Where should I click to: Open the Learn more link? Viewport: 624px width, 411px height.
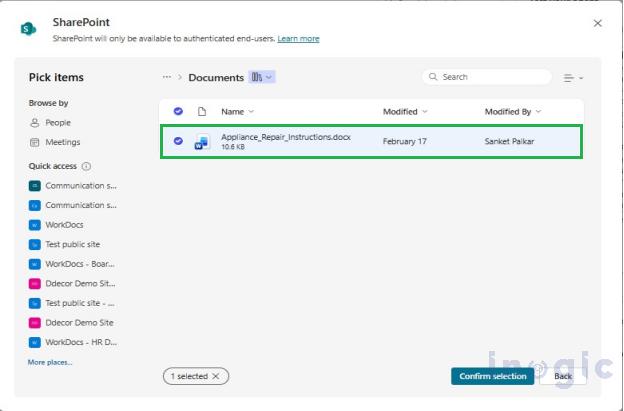pyautogui.click(x=298, y=39)
